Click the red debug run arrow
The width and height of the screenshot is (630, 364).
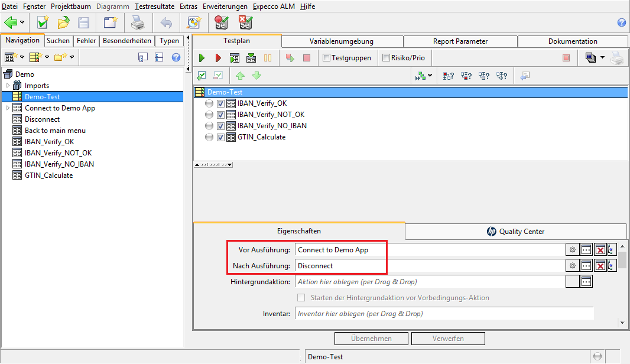(218, 58)
